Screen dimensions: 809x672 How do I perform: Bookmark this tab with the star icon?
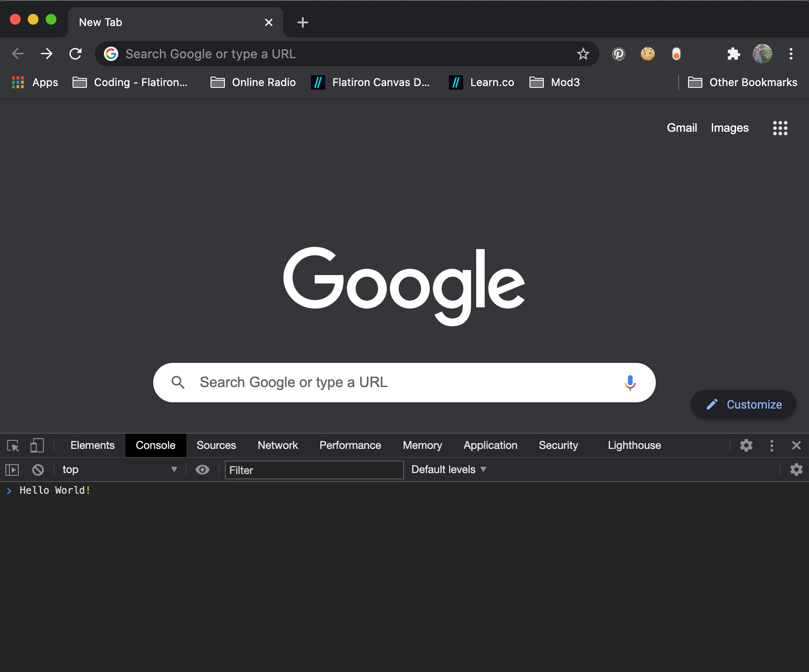click(x=583, y=54)
